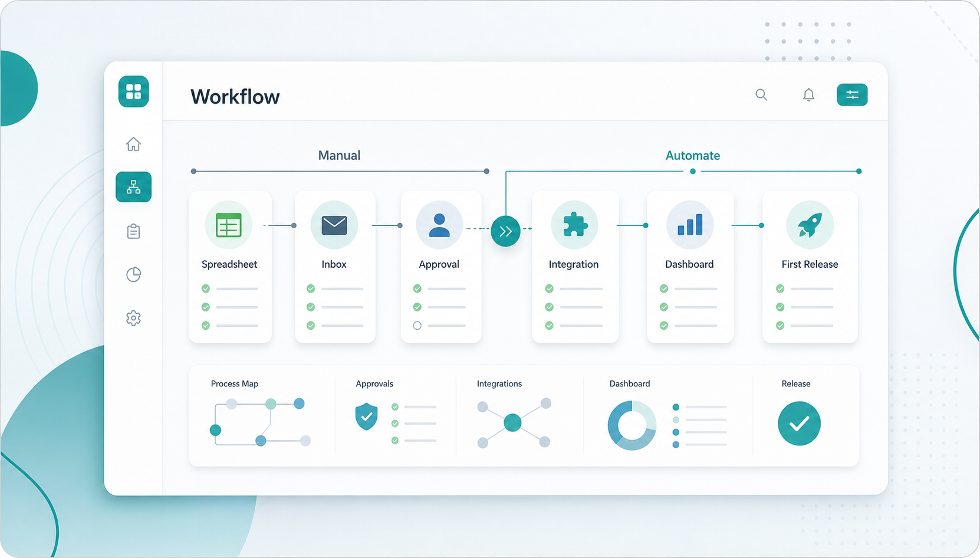Viewport: 980px width, 558px height.
Task: Click the Dashboard bar chart icon
Action: point(690,225)
